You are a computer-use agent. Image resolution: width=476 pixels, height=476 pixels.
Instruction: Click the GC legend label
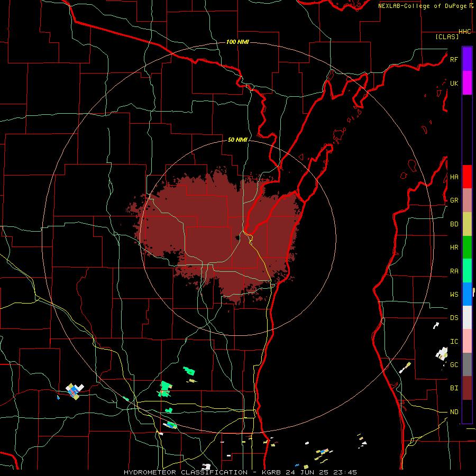click(454, 365)
